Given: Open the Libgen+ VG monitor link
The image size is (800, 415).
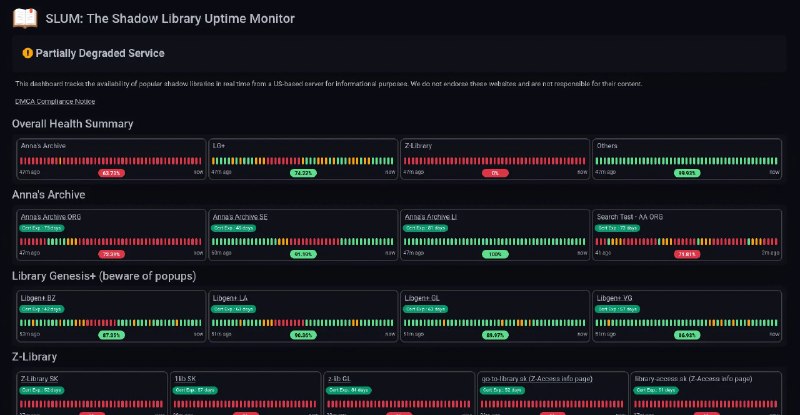Looking at the screenshot, I should tap(614, 298).
